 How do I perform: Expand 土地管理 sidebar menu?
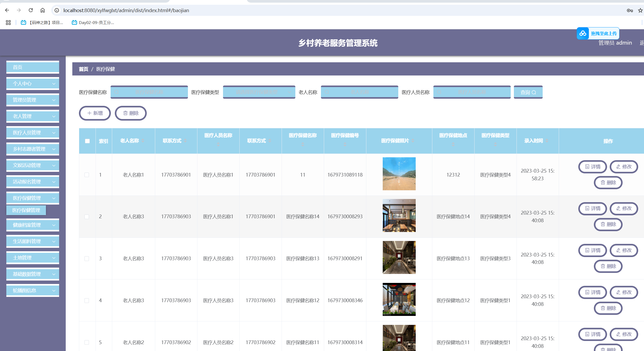pyautogui.click(x=33, y=258)
